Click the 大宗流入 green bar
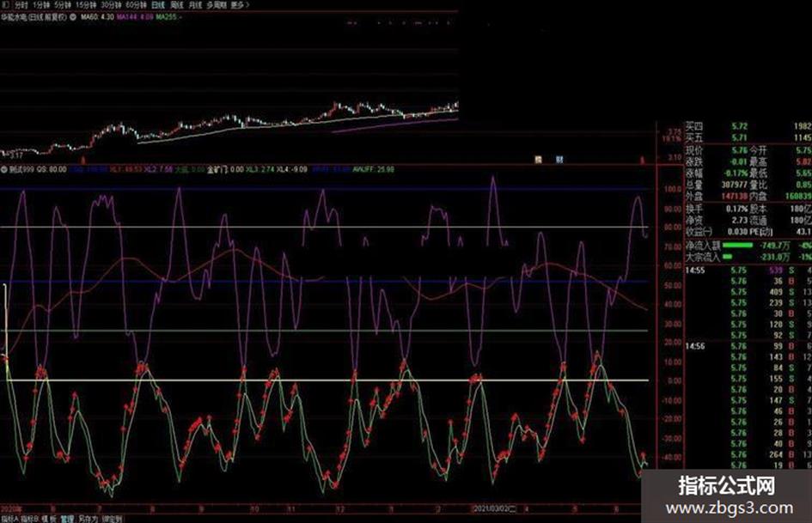Image resolution: width=812 pixels, height=523 pixels. click(x=728, y=256)
